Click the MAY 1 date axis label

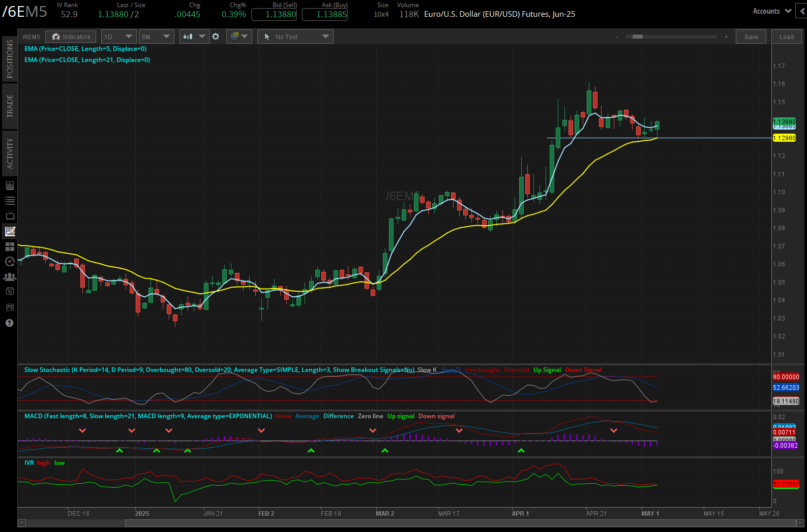pos(650,514)
